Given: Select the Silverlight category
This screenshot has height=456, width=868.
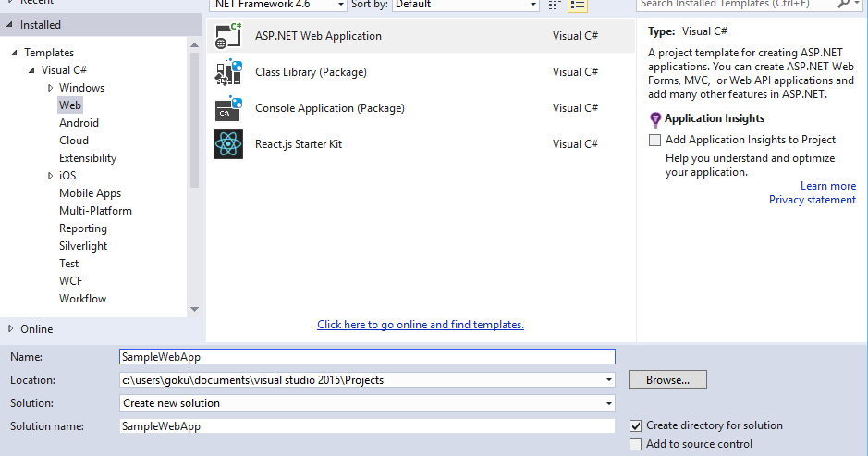Looking at the screenshot, I should point(83,246).
